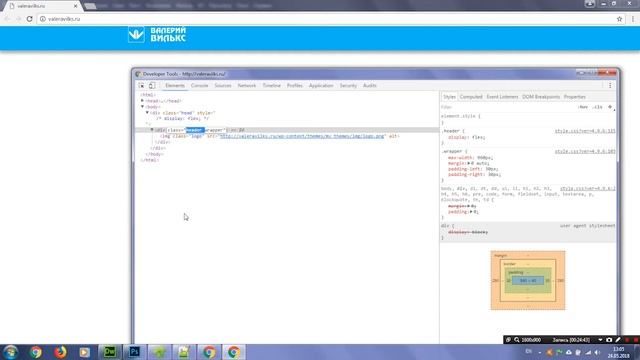Open the Sources tab
Screen dimensions: 640x360
[223, 86]
